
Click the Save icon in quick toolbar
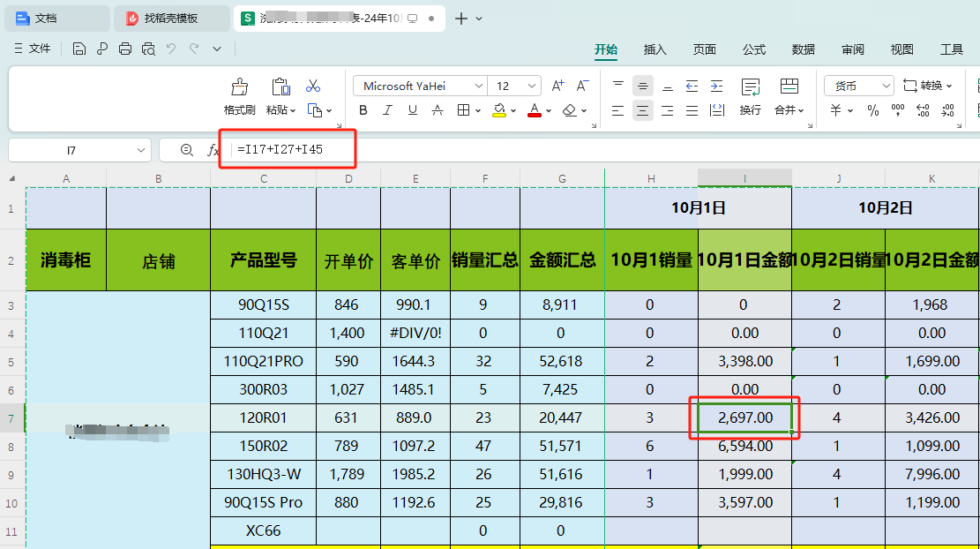[x=79, y=49]
